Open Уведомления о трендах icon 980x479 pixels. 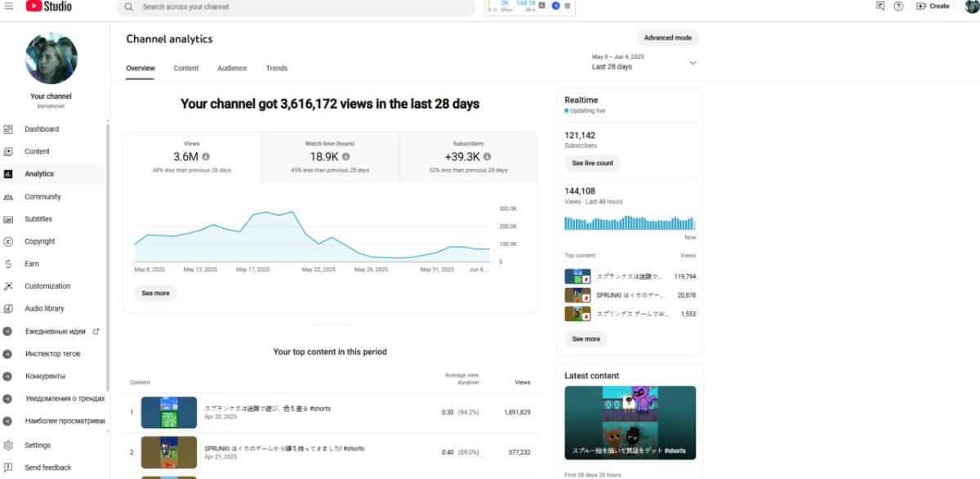[7, 399]
